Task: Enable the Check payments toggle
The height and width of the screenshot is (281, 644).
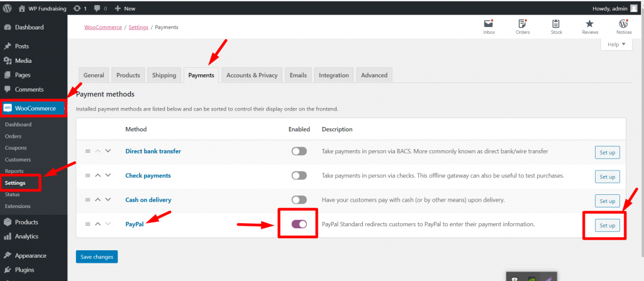Action: click(299, 175)
